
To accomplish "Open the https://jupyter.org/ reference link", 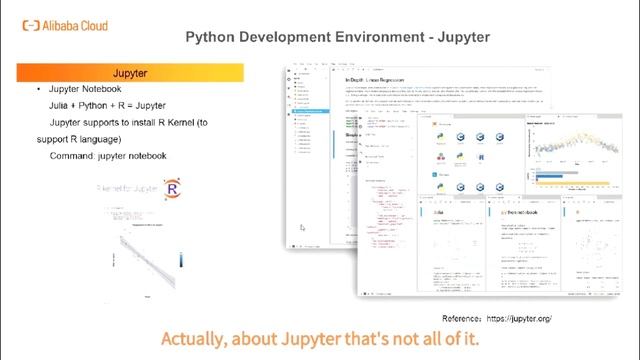I will pos(519,318).
